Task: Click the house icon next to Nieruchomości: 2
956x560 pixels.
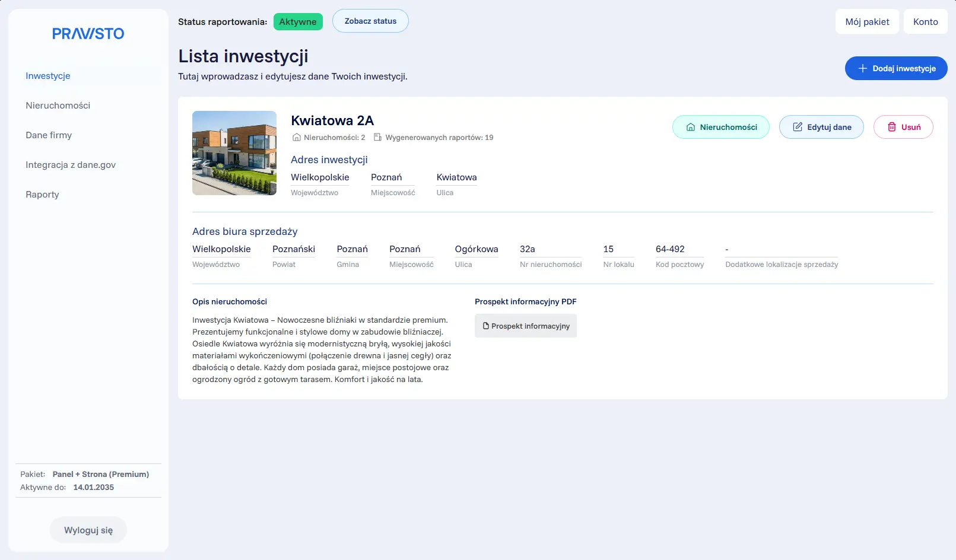Action: (296, 137)
